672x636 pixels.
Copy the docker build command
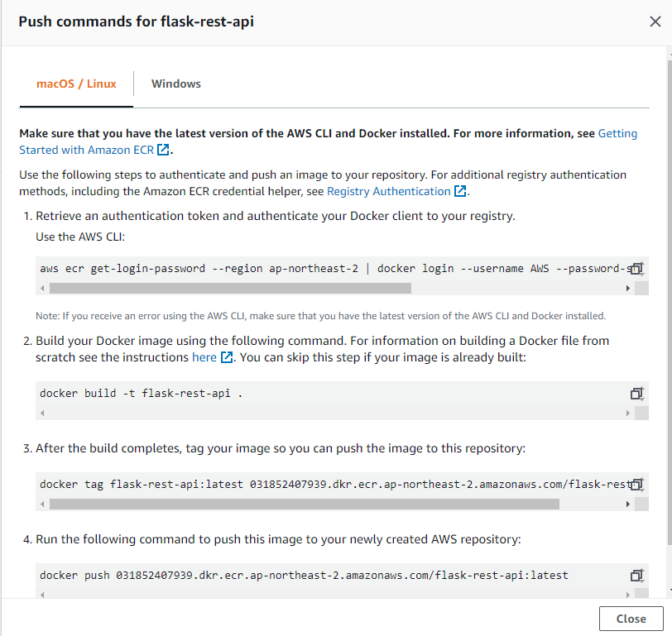(x=636, y=394)
